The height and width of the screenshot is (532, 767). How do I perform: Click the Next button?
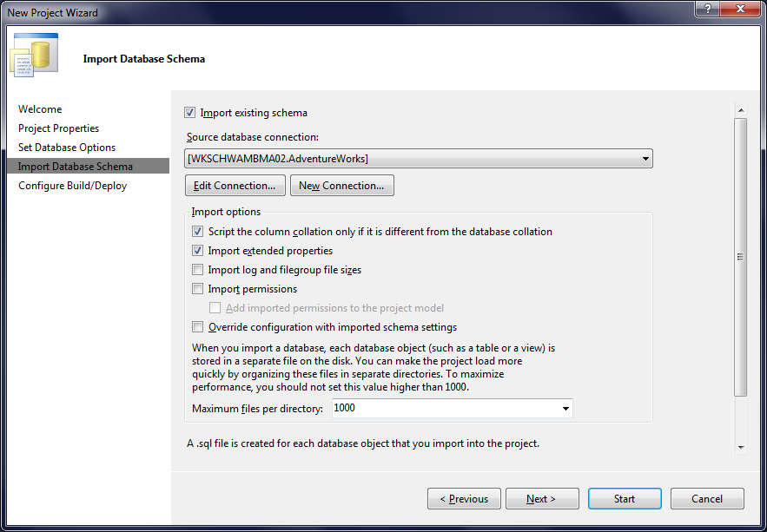[x=542, y=498]
